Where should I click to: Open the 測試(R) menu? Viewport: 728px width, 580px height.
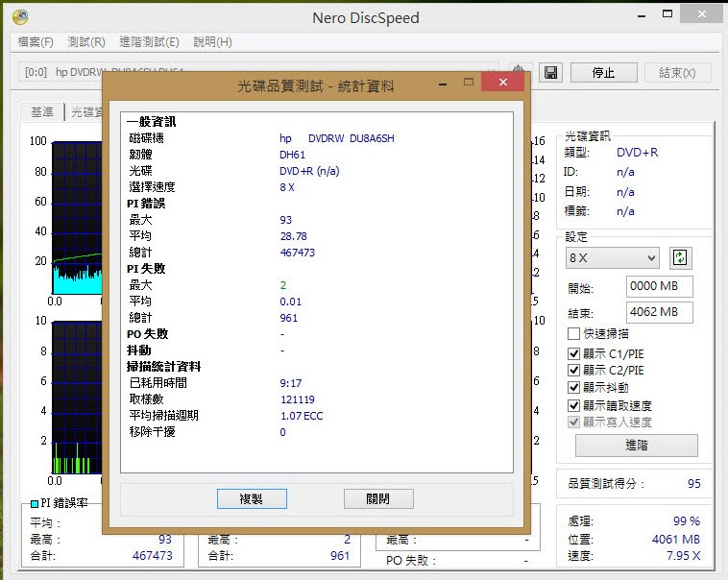point(86,42)
